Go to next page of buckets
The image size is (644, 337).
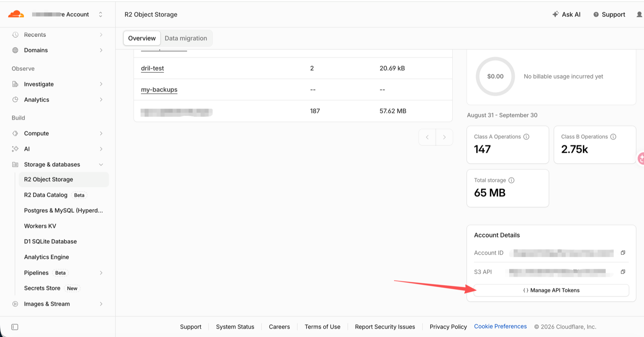(444, 137)
